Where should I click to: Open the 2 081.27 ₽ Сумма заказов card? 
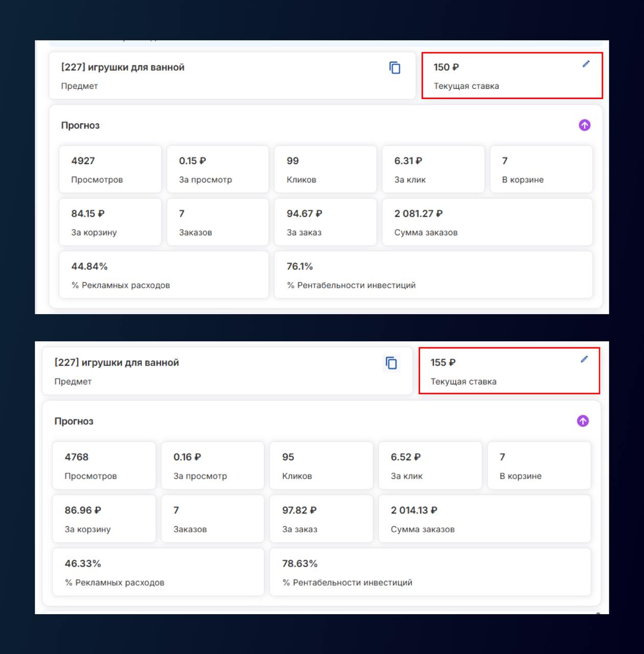click(x=487, y=222)
